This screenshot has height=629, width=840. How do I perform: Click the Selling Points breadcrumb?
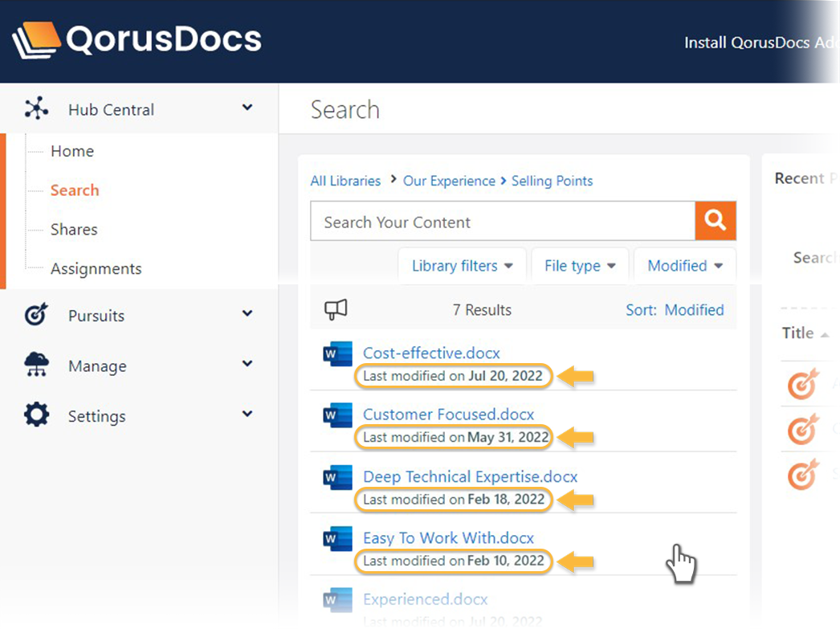pos(552,181)
